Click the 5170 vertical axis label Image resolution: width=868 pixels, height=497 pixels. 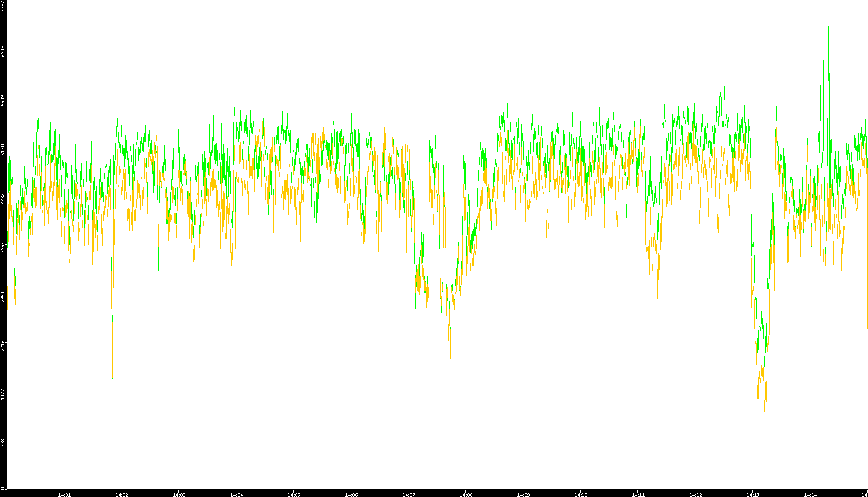tap(3, 149)
